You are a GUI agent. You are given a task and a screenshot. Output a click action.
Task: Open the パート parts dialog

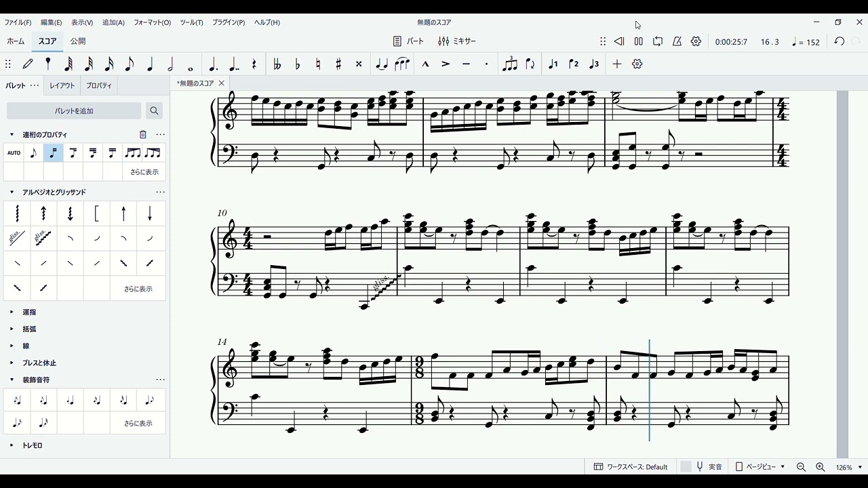(x=409, y=41)
